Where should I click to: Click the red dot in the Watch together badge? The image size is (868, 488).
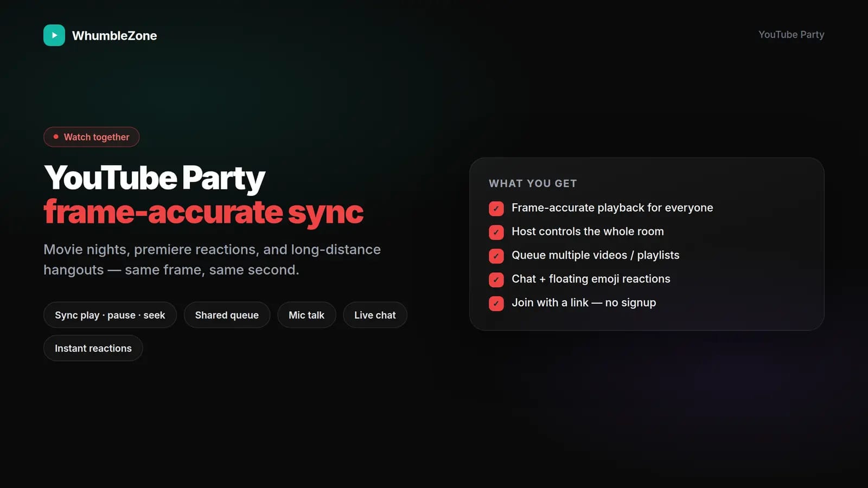[56, 137]
